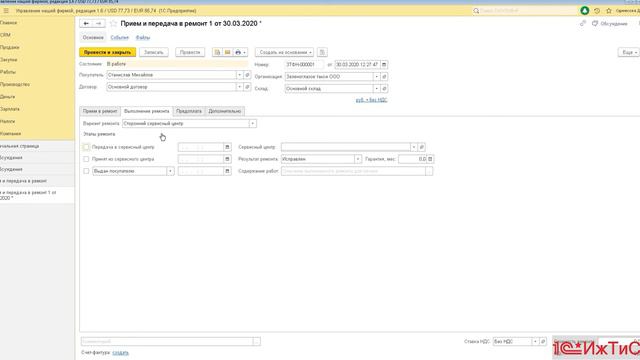Image resolution: width=640 pixels, height=360 pixels.
Task: Open the favorites star in top bar
Action: (609, 11)
